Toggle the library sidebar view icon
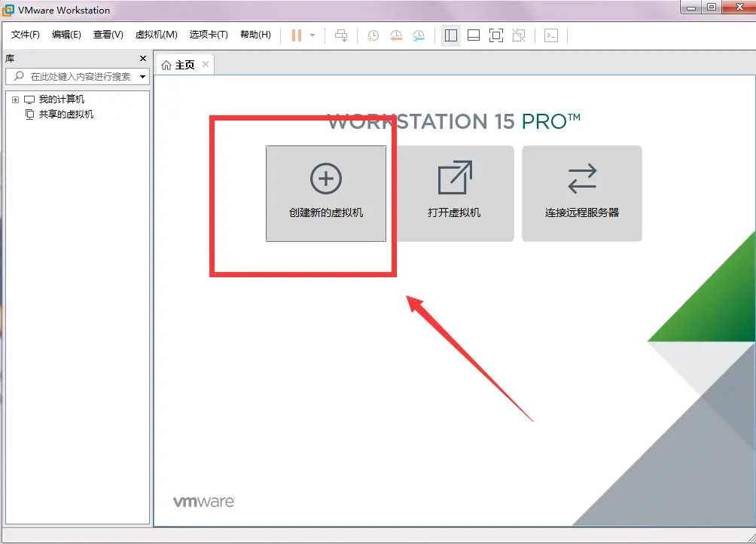 click(x=451, y=35)
